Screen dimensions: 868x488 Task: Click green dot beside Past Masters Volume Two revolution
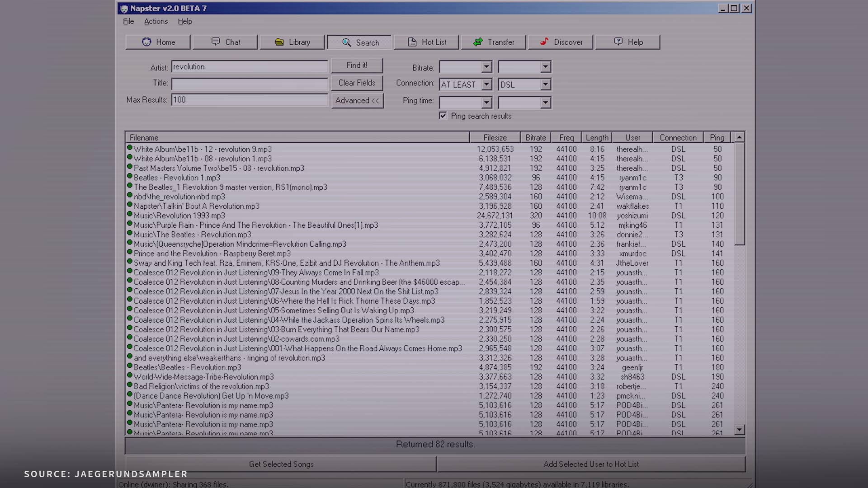coord(130,166)
